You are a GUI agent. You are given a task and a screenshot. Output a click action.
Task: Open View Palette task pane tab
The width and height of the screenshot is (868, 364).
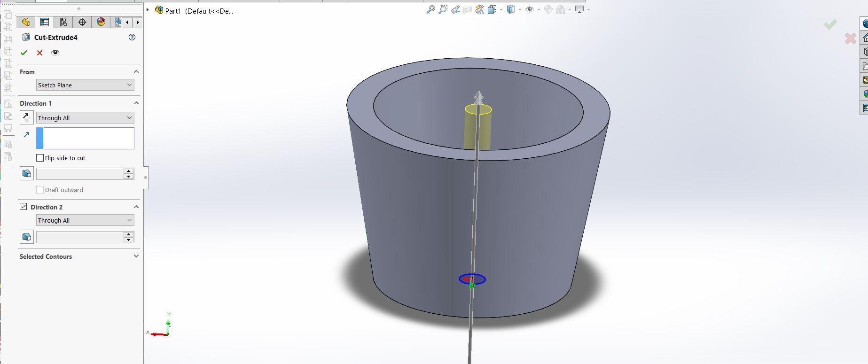click(x=865, y=80)
